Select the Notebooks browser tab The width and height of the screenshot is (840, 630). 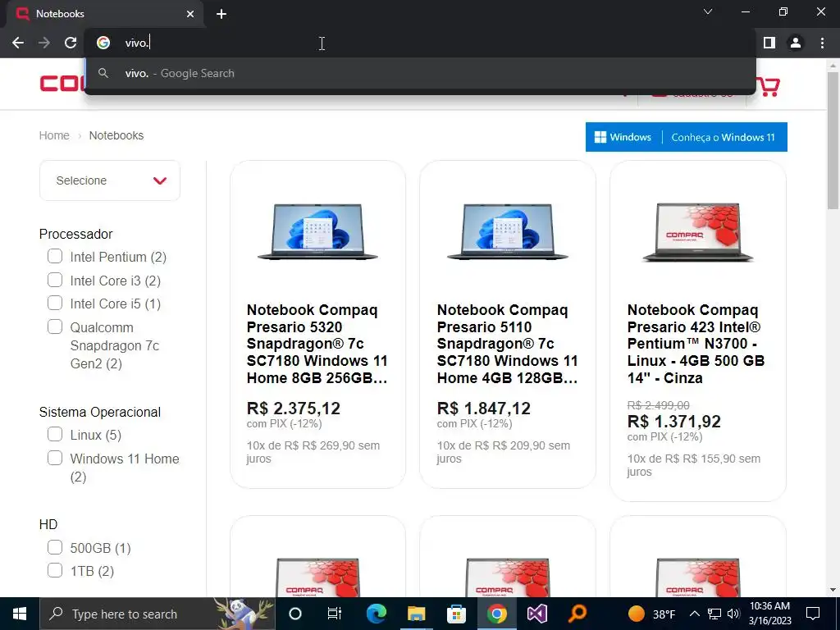coord(105,14)
